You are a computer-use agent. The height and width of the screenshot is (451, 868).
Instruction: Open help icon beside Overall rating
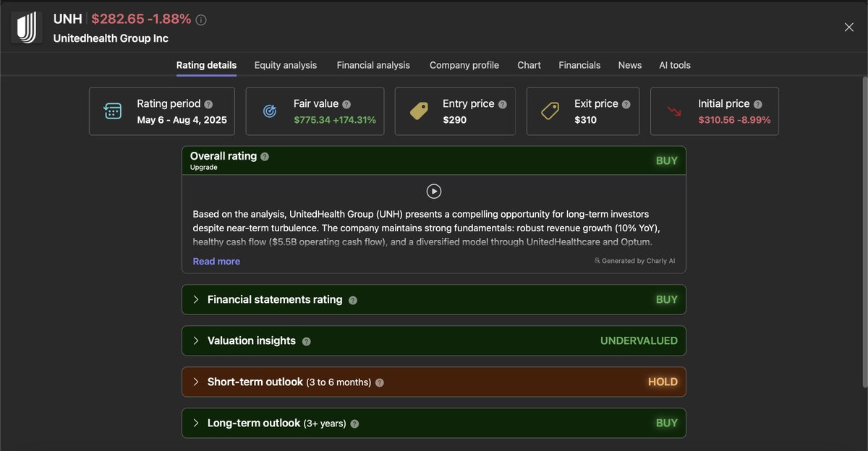click(x=265, y=157)
